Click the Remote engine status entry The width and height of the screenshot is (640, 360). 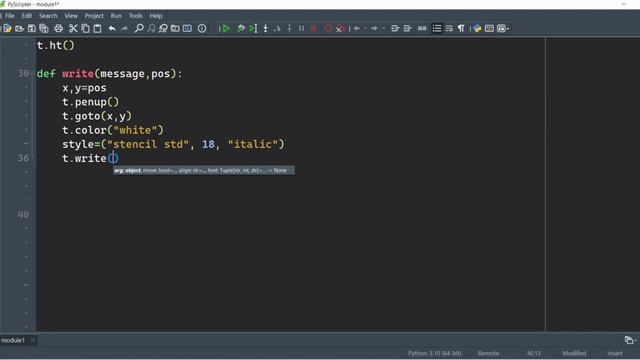coord(488,353)
